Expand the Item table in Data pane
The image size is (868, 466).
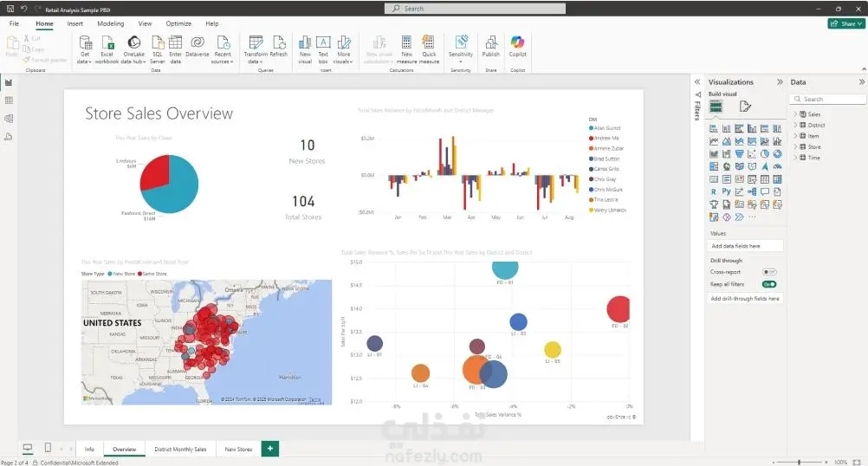(795, 136)
